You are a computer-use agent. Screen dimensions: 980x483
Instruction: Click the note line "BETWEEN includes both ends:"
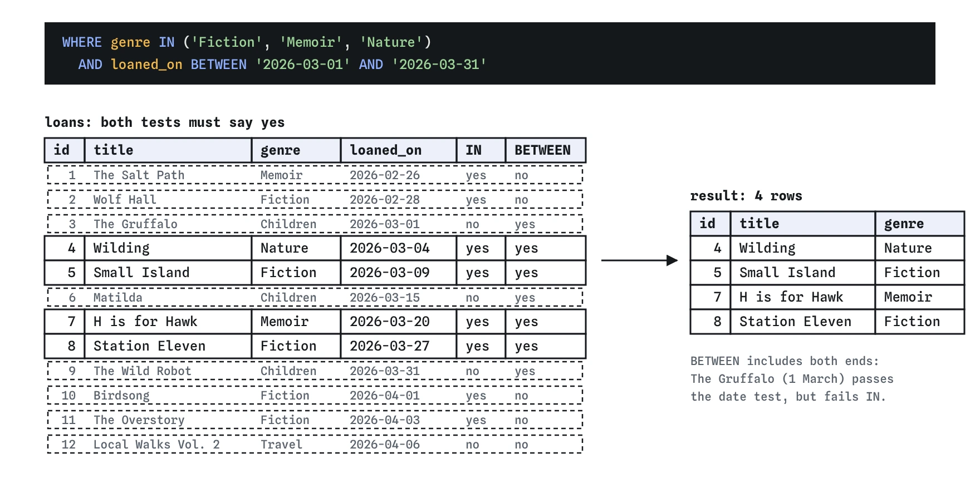point(785,361)
